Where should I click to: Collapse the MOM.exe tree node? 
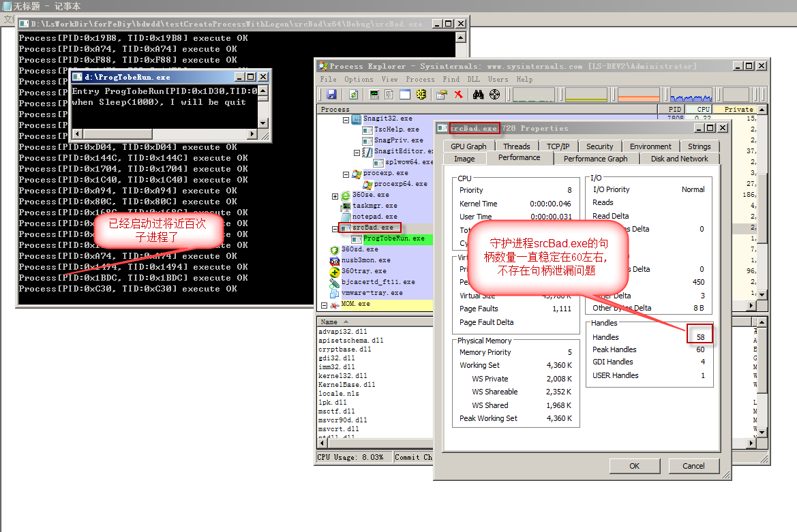tap(324, 306)
